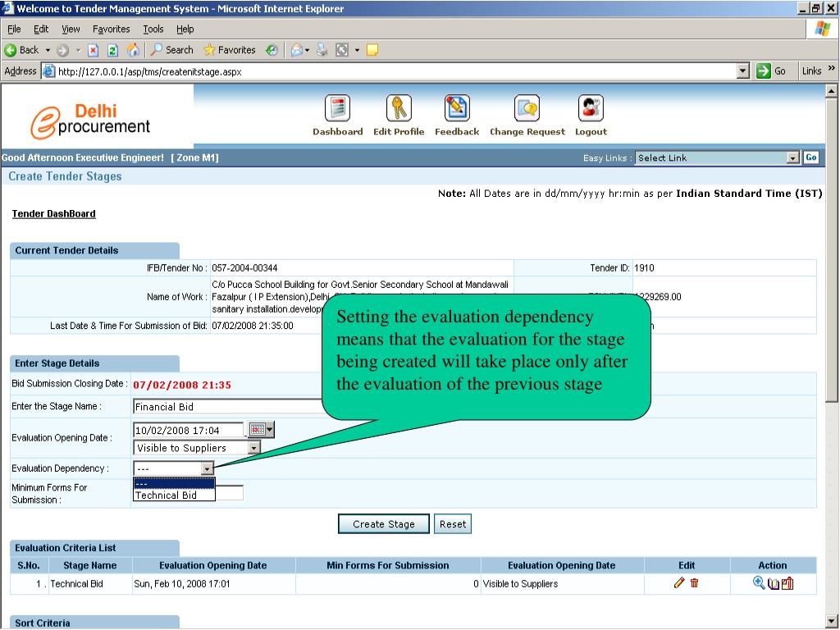Click Technical Bid in the criteria list row
This screenshot has width=840, height=630.
76,584
